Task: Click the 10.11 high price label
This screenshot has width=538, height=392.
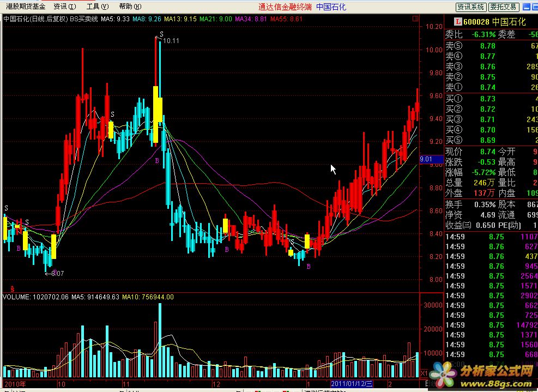Action: 171,41
